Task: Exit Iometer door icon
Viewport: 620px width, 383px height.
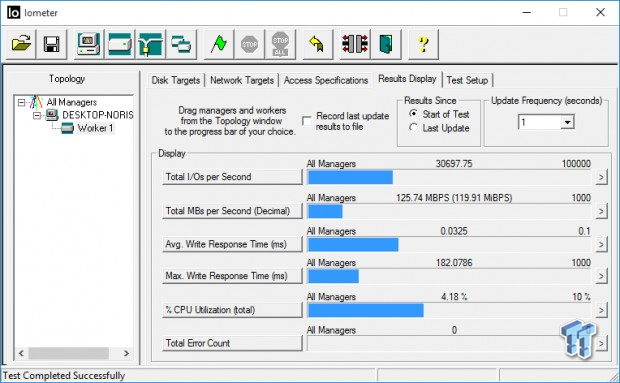Action: point(386,44)
